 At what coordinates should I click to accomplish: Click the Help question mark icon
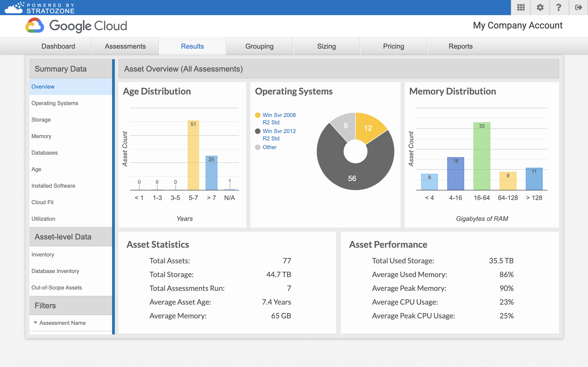[558, 7]
